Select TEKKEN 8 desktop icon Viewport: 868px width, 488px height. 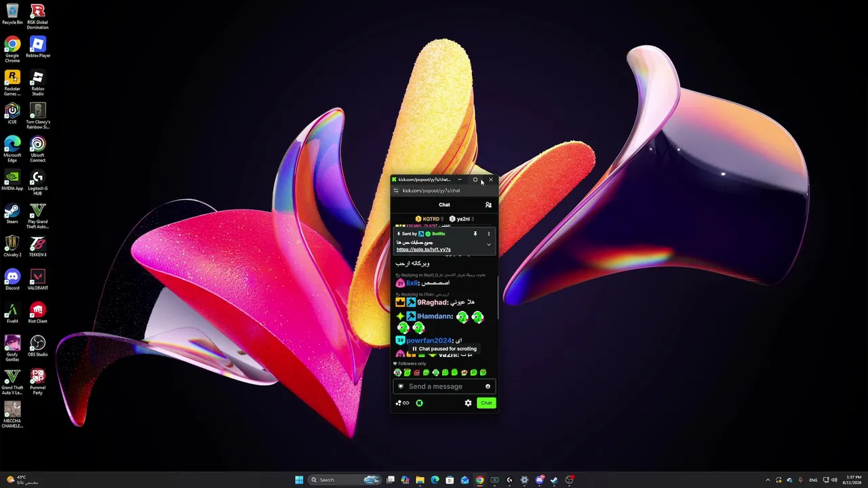pyautogui.click(x=37, y=246)
